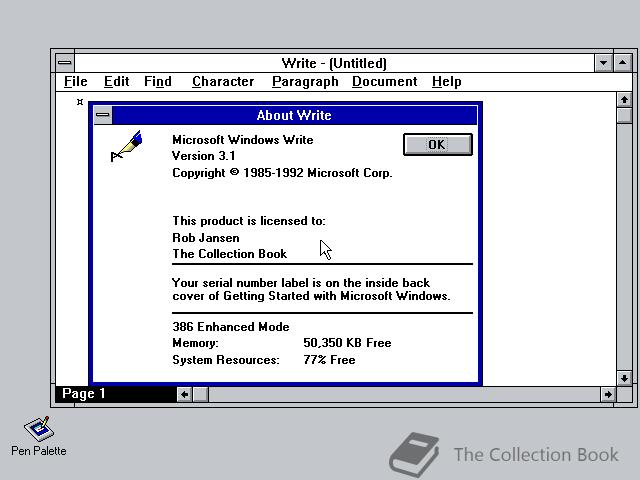Open the Edit menu
Viewport: 640px width, 480px height.
(x=116, y=82)
